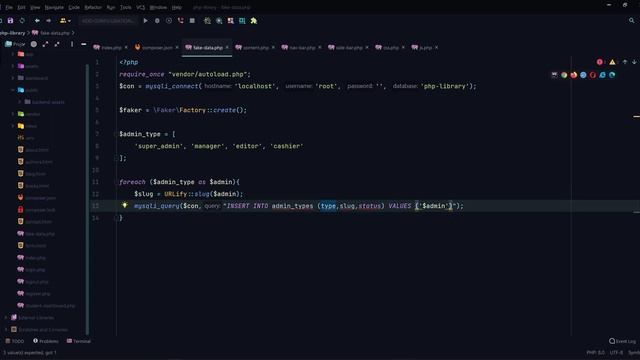The height and width of the screenshot is (360, 640).
Task: Open the Code menu
Action: pyautogui.click(x=74, y=7)
